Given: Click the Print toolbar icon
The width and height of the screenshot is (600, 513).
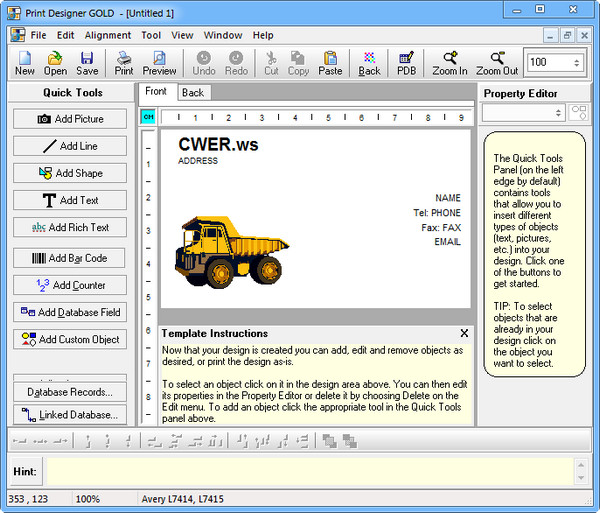Looking at the screenshot, I should pos(123,62).
